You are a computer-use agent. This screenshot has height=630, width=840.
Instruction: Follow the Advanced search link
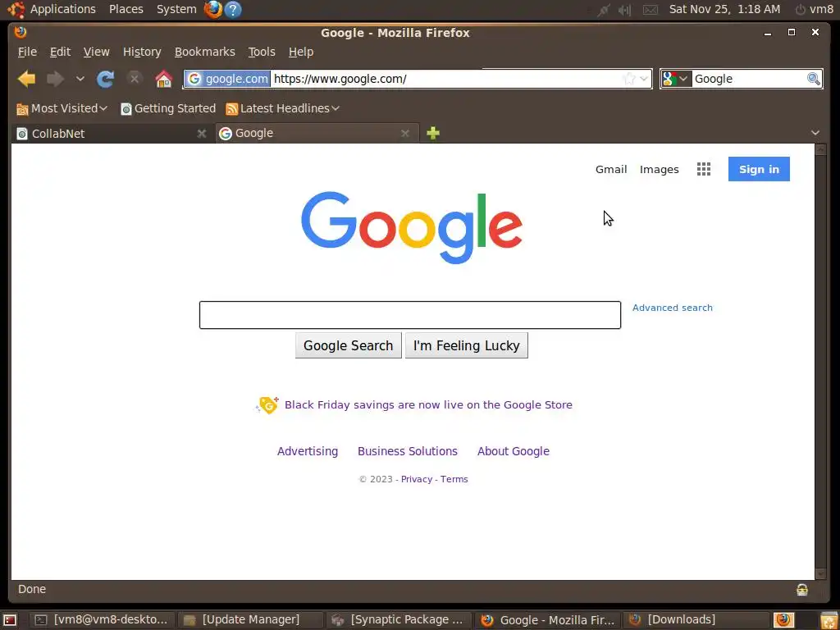[673, 308]
